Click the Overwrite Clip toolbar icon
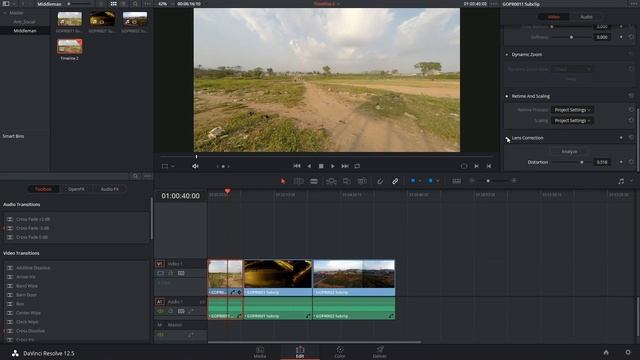The height and width of the screenshot is (360, 640). [347, 181]
